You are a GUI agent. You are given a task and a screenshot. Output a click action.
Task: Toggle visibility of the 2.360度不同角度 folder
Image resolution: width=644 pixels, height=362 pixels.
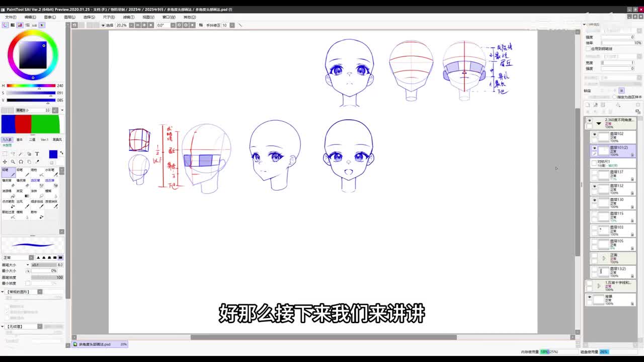pyautogui.click(x=589, y=120)
